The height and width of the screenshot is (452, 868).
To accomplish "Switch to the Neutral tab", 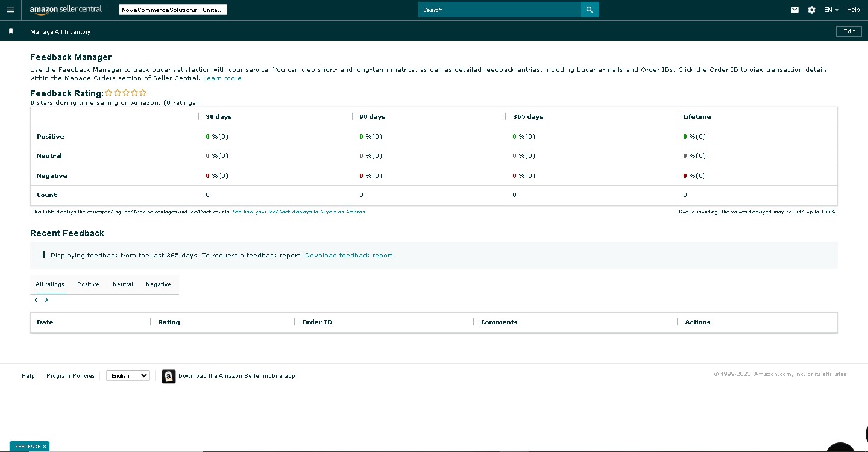I will [x=123, y=284].
